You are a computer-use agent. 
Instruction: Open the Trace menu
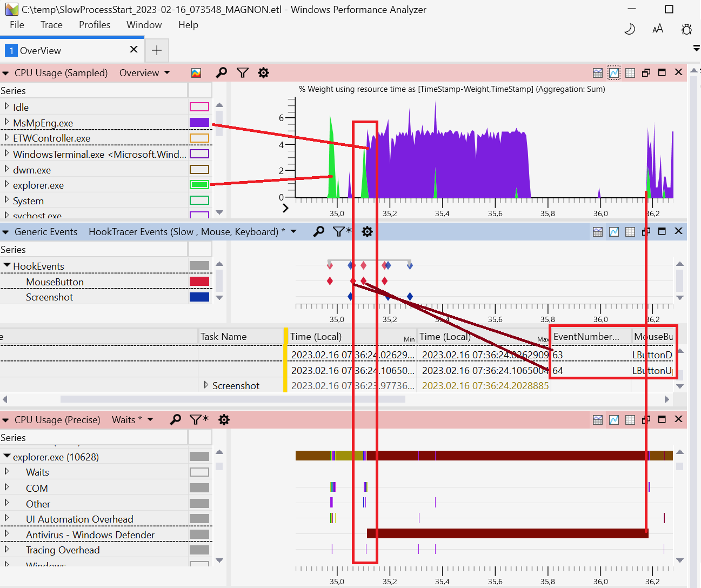point(51,25)
